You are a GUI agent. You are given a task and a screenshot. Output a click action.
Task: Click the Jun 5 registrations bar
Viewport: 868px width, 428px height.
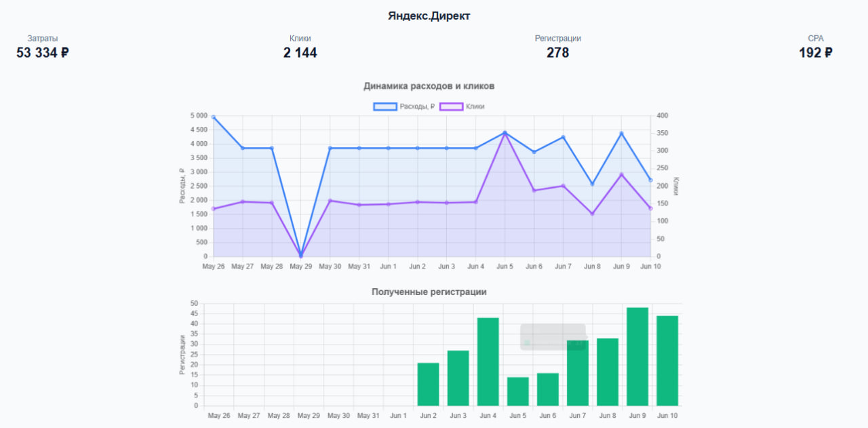click(x=517, y=391)
